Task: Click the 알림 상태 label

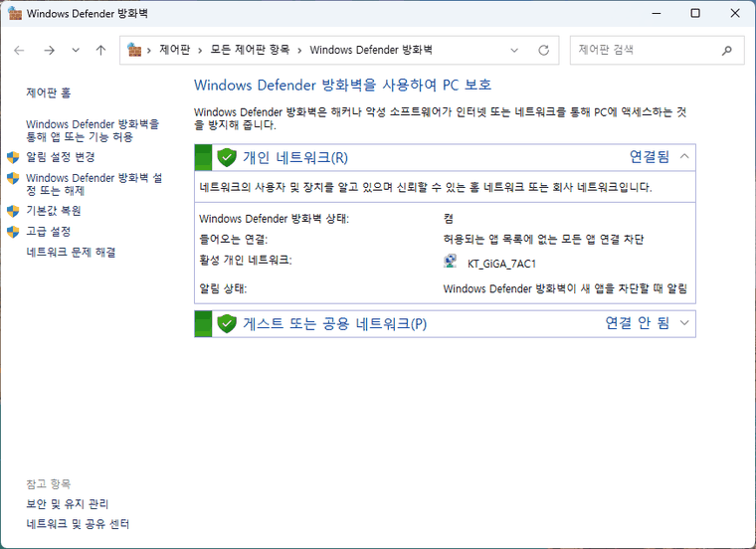Action: coord(223,289)
